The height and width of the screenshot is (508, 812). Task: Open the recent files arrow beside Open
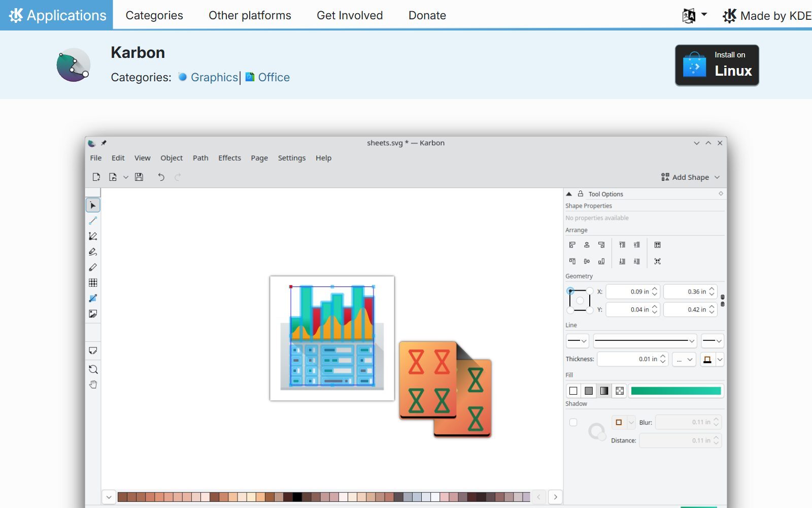[x=126, y=177]
